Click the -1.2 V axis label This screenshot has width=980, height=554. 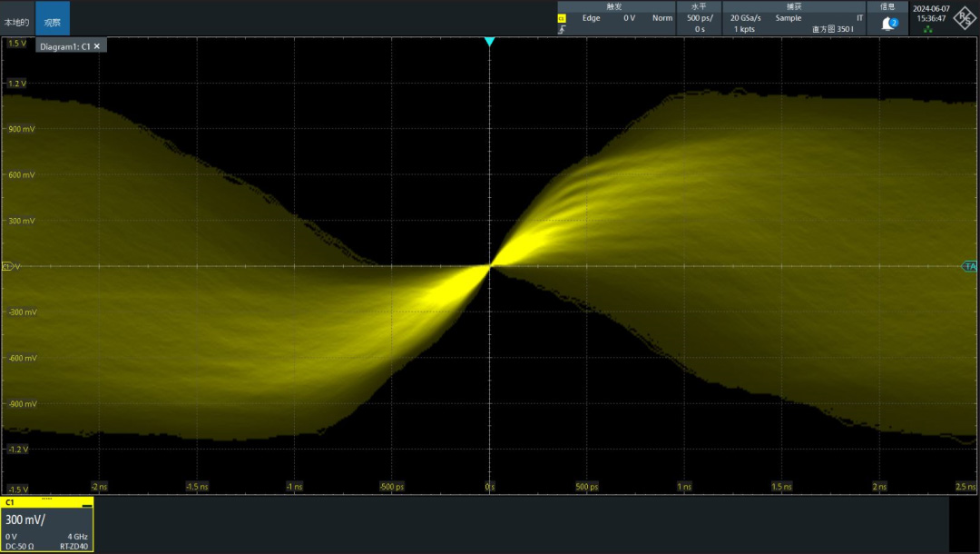pyautogui.click(x=17, y=450)
